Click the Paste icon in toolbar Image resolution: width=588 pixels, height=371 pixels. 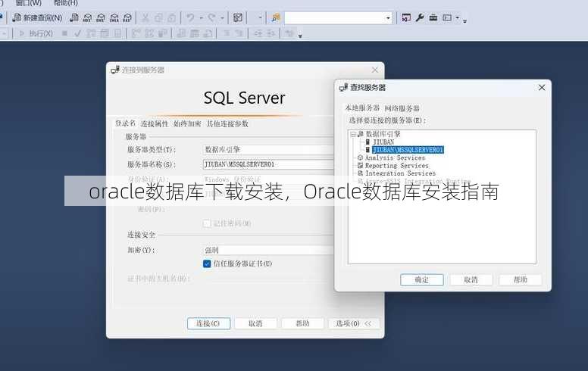[x=171, y=17]
